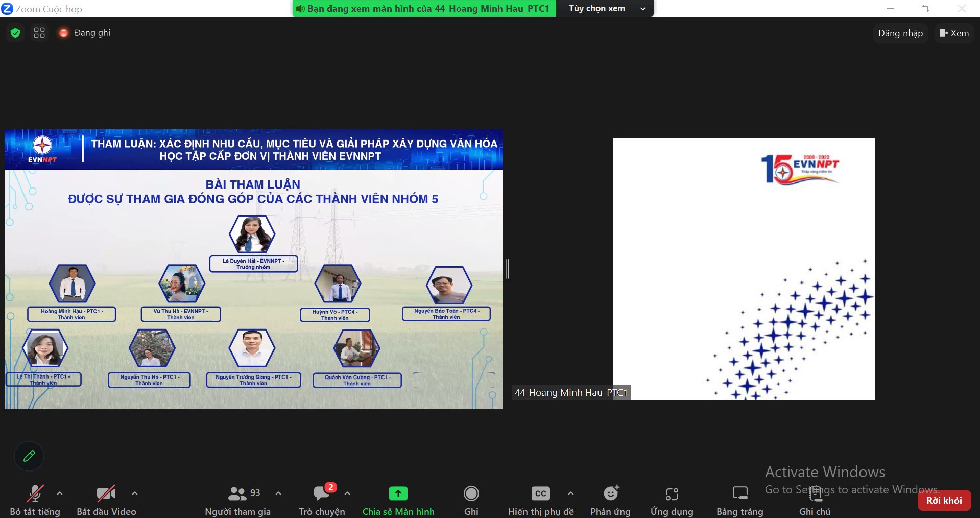Click the participant count 93
The width and height of the screenshot is (980, 518).
(x=255, y=493)
